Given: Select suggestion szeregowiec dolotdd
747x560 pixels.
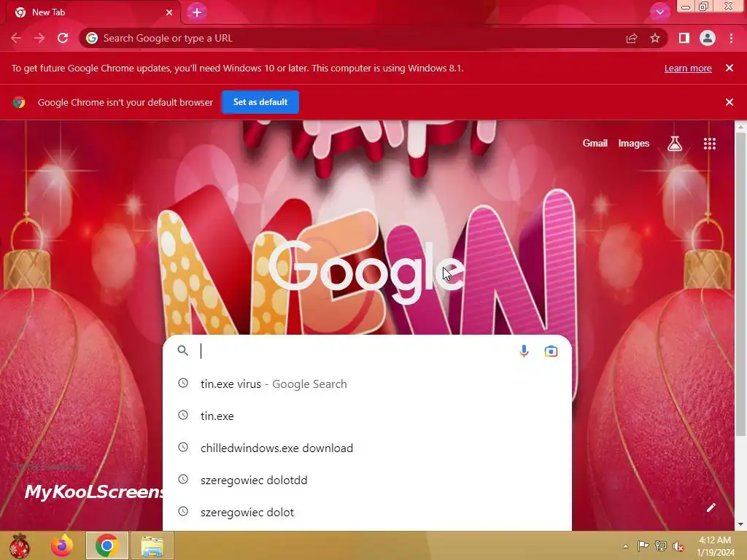Looking at the screenshot, I should (368, 480).
